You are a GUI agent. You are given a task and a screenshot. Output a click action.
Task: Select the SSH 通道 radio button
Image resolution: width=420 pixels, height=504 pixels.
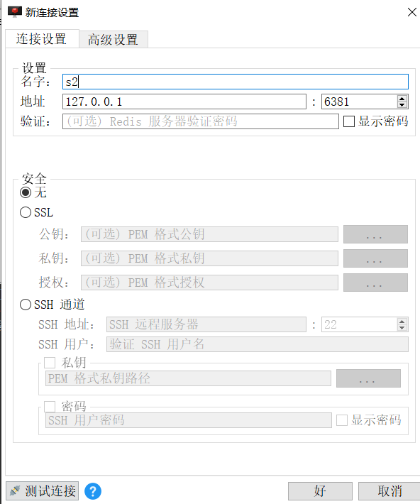26,305
